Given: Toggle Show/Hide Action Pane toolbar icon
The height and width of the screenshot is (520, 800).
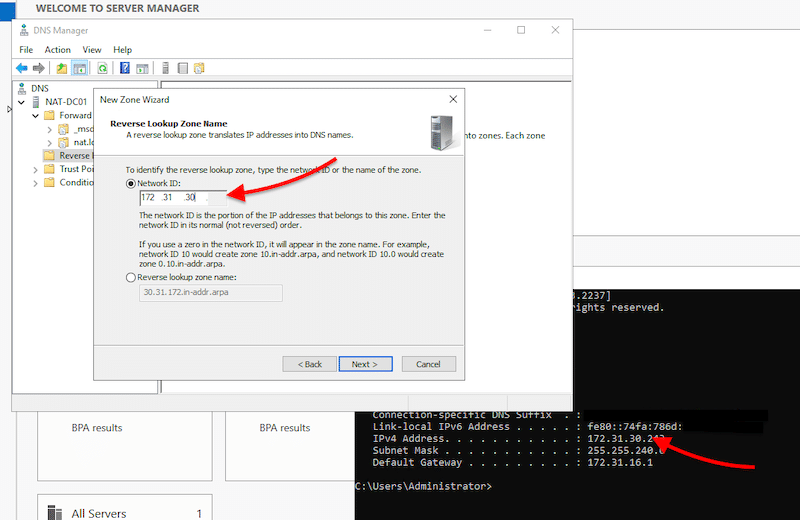Looking at the screenshot, I should [142, 68].
